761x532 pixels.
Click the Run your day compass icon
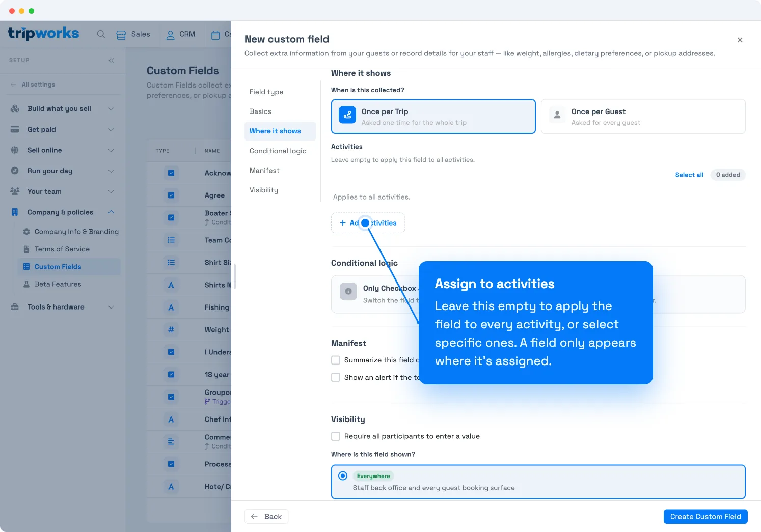[15, 171]
